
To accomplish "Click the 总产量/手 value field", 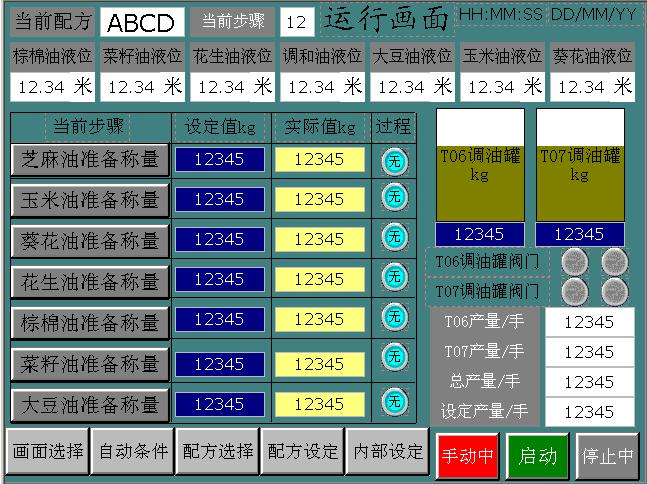I will (x=590, y=382).
